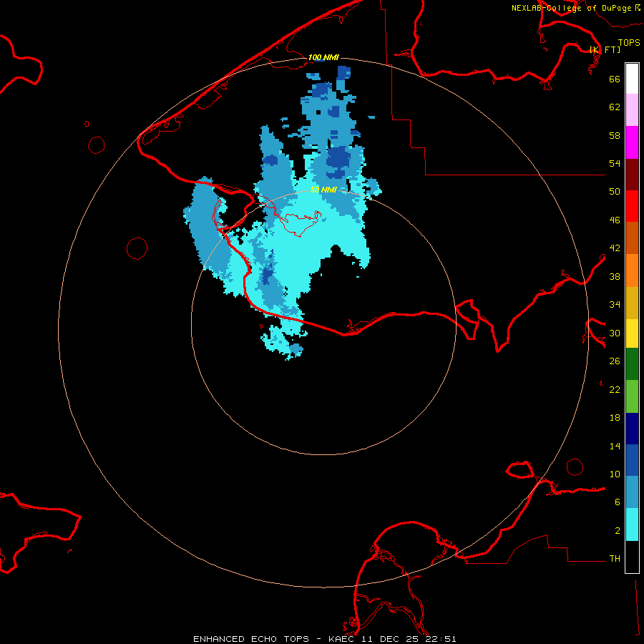This screenshot has width=644, height=644.
Task: Select the light green 22 kft swatch
Action: coord(632,396)
